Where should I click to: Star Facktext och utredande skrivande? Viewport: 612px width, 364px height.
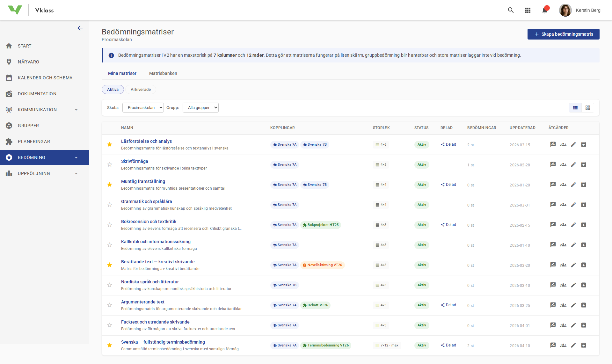(110, 325)
